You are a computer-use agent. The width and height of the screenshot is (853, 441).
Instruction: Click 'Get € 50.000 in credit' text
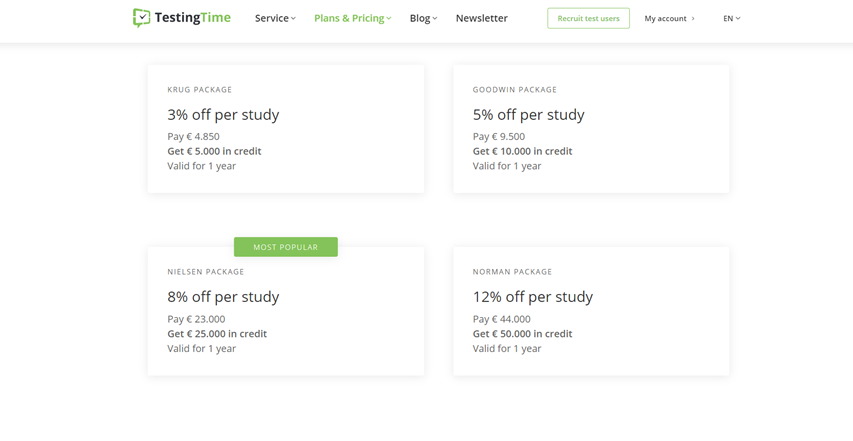tap(522, 334)
